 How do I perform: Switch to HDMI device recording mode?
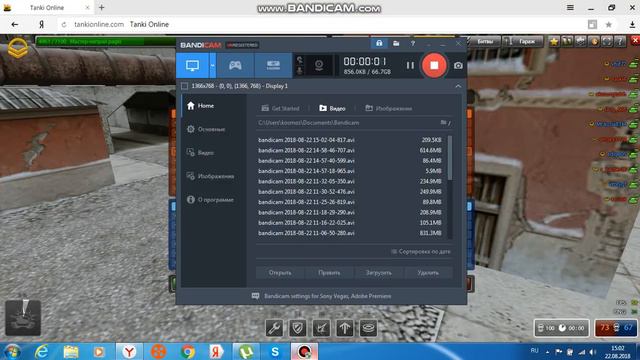(x=273, y=65)
